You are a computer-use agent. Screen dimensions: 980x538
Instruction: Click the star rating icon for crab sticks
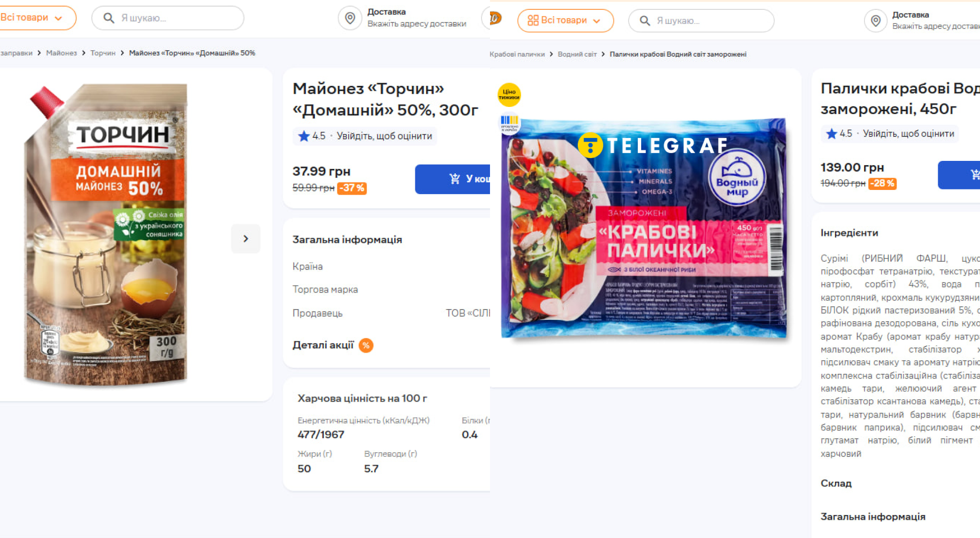coord(831,134)
